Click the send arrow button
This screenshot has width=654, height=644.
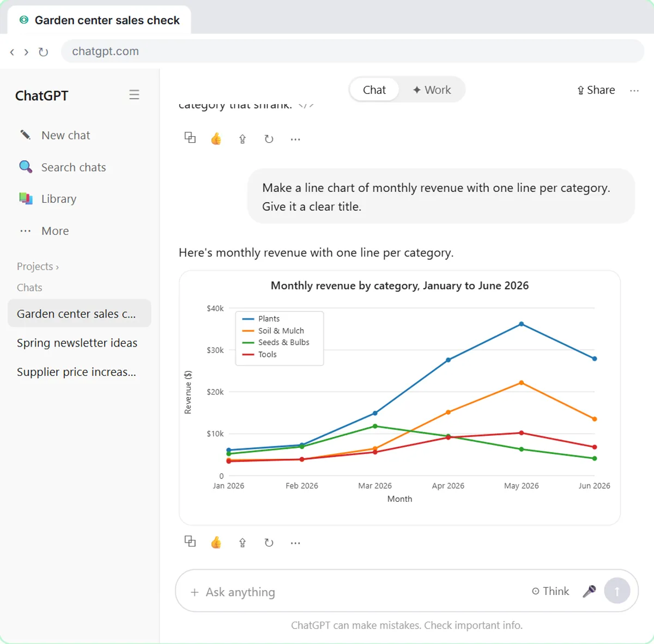pyautogui.click(x=617, y=591)
